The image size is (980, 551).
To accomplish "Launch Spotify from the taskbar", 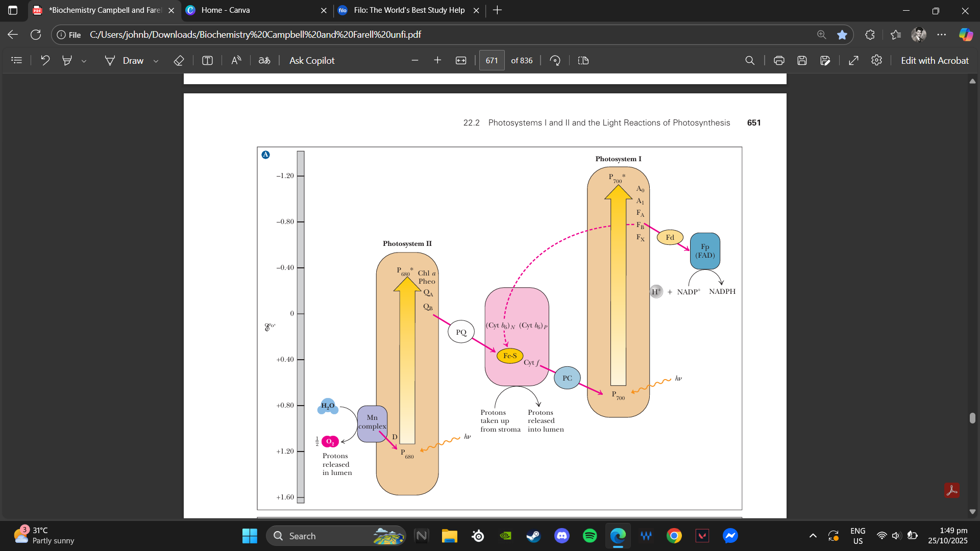I will click(590, 536).
